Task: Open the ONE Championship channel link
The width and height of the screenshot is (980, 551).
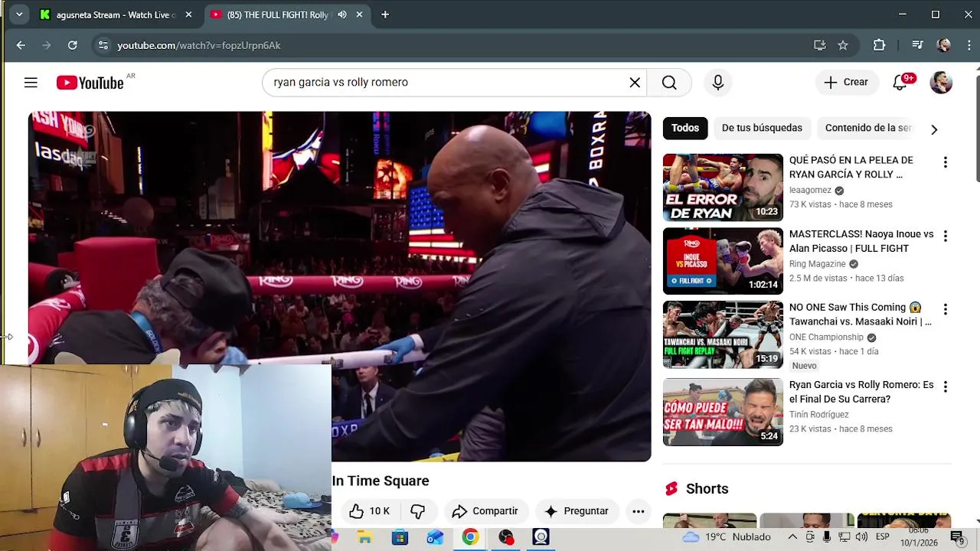Action: pyautogui.click(x=826, y=337)
